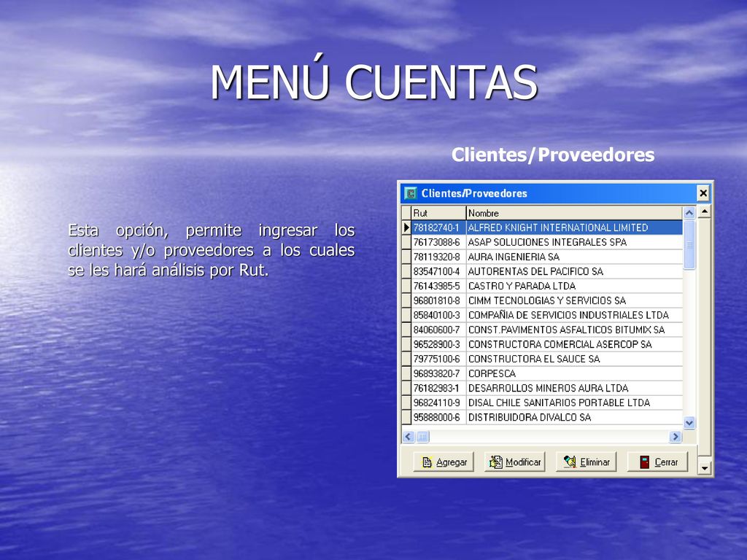Click row selector beside DISTRIBUIDORA DIVALCO row
The width and height of the screenshot is (747, 560).
[406, 417]
